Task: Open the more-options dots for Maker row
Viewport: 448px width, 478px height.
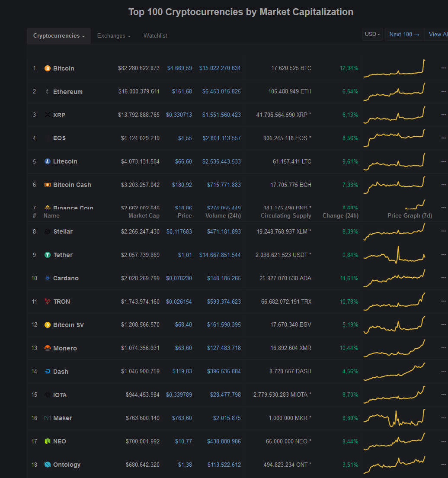Action: pos(444,418)
